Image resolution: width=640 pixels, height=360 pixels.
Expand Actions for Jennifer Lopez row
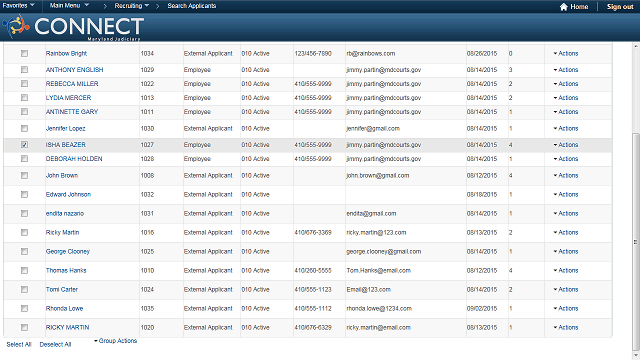click(566, 129)
